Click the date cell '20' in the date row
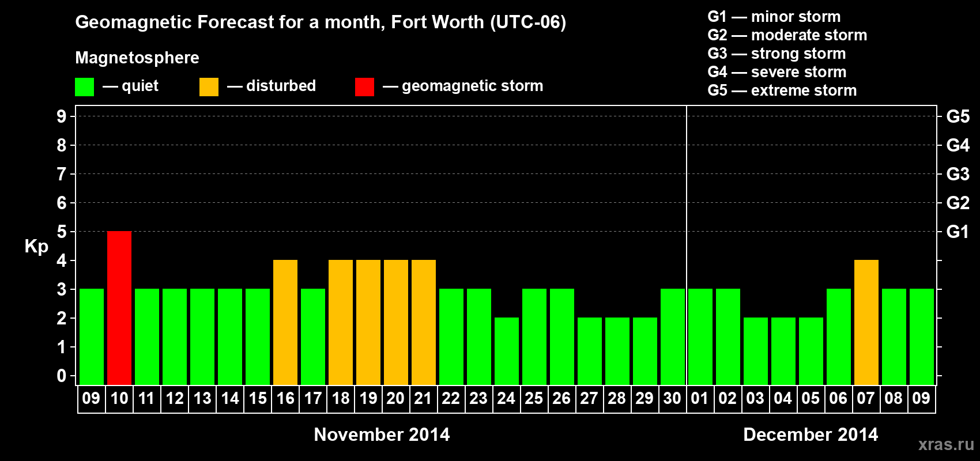 click(x=396, y=399)
